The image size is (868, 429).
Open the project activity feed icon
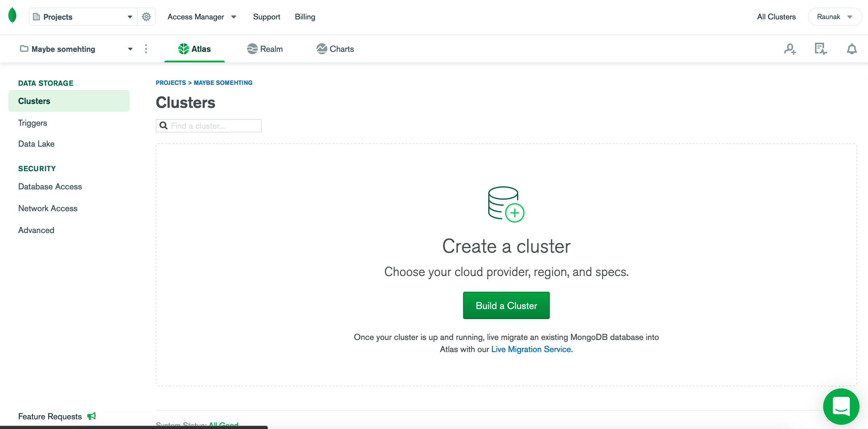tap(820, 49)
